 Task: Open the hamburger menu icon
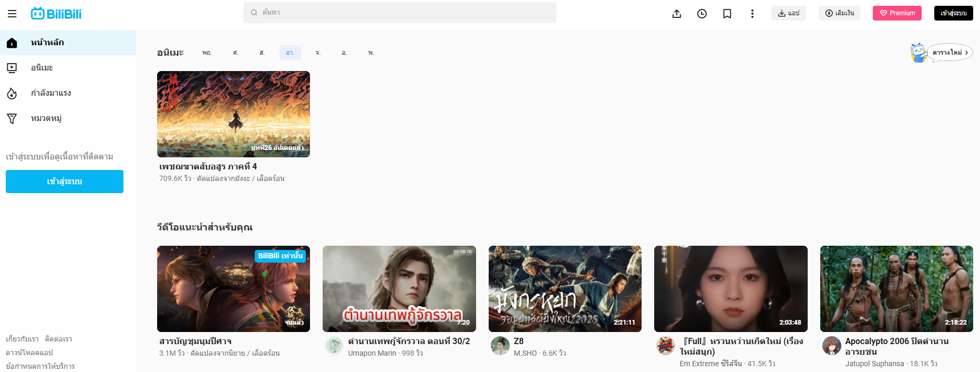click(12, 14)
